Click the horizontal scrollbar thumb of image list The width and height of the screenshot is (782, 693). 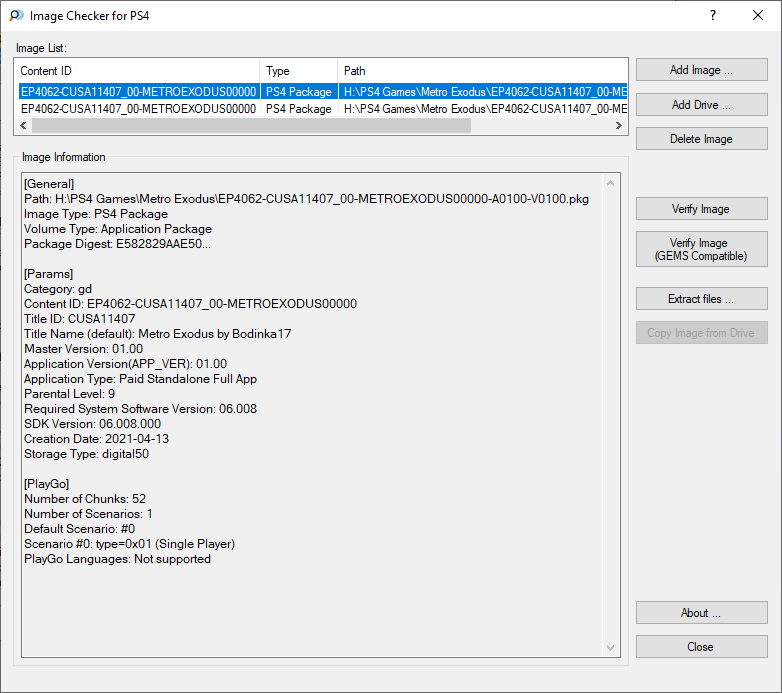pos(251,126)
